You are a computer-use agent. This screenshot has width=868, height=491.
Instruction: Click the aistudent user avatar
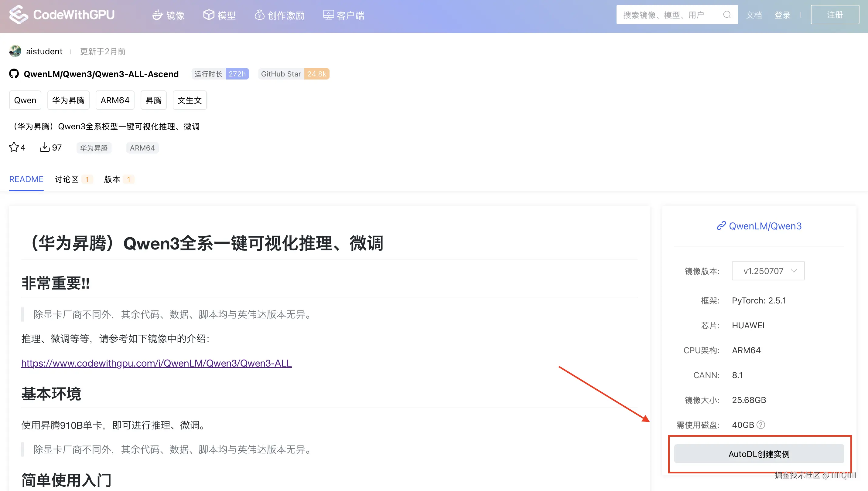(x=15, y=51)
